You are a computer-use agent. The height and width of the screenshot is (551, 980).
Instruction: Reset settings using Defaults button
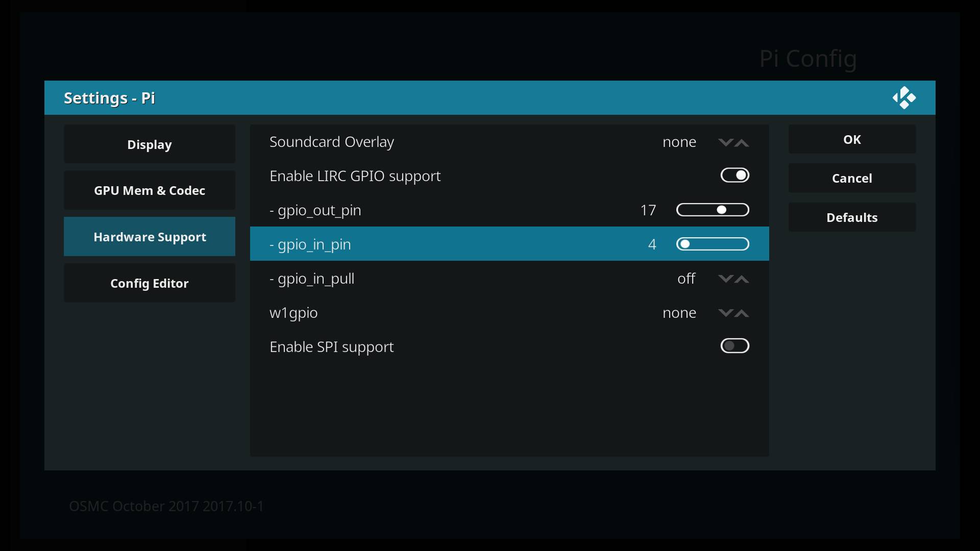click(852, 217)
